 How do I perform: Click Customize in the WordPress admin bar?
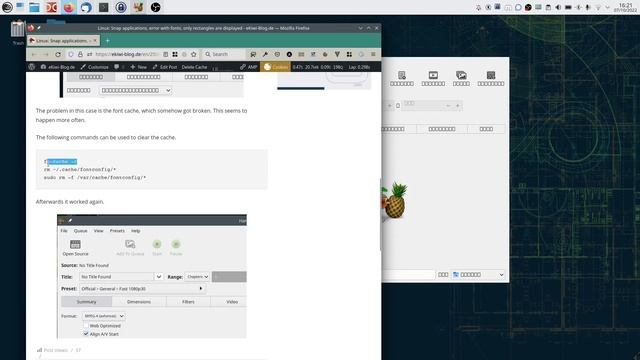[x=94, y=67]
